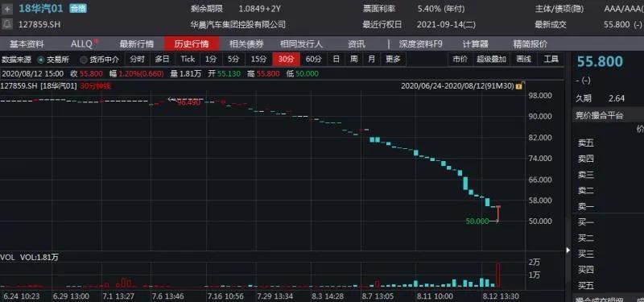644x302 pixels.
Task: Click the 久期 2.64 value
Action: pos(617,98)
